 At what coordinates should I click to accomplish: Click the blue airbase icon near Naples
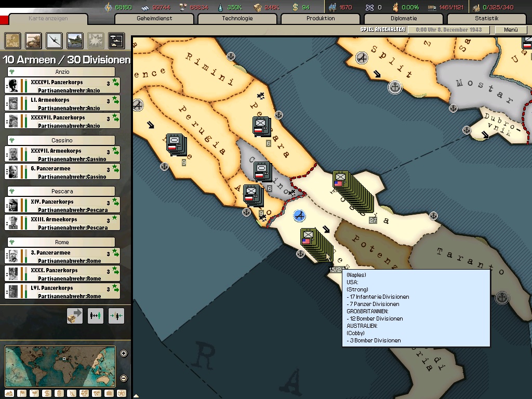click(299, 216)
